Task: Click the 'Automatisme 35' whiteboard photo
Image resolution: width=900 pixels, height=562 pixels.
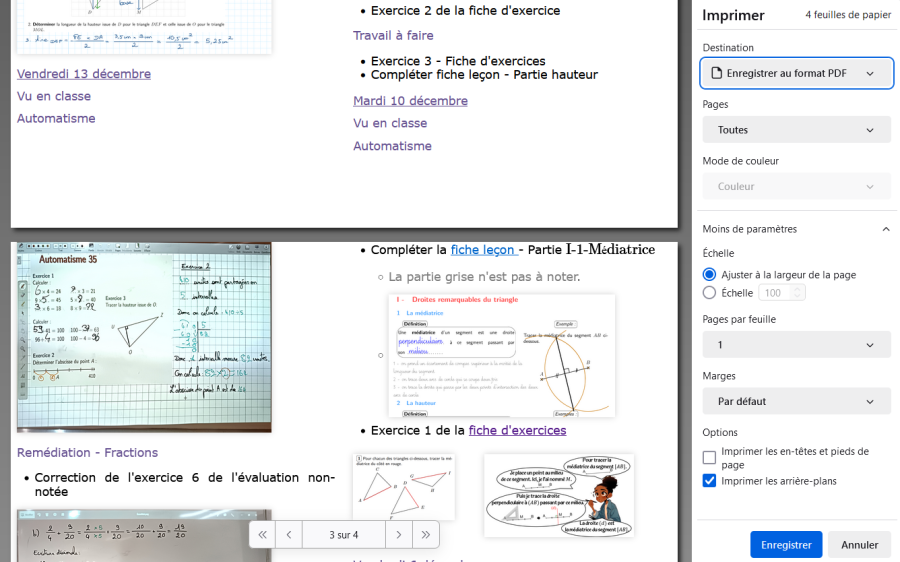Action: (144, 337)
